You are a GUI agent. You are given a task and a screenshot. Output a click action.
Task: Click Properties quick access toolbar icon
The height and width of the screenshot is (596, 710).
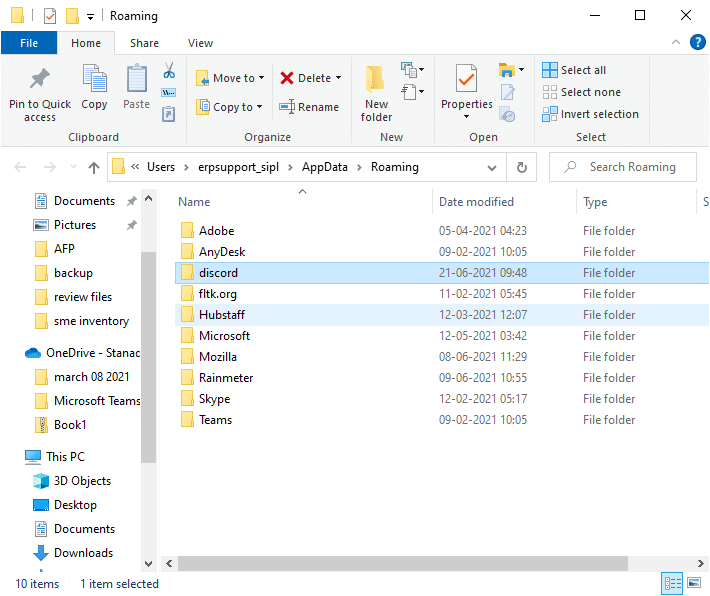tap(49, 16)
